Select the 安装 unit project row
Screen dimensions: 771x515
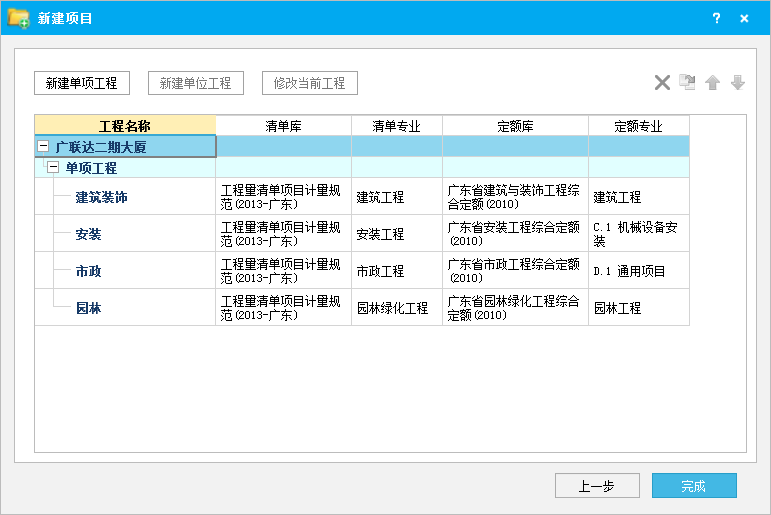pos(88,234)
